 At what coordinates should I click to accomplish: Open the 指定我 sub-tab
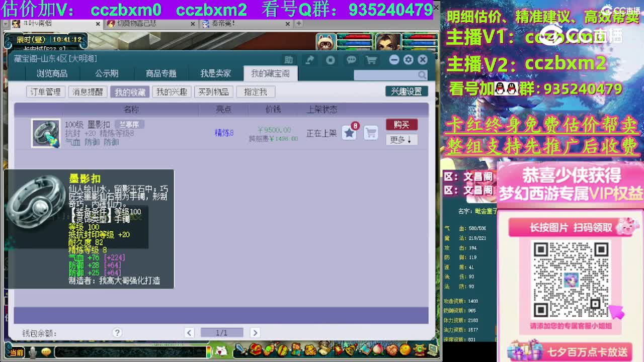pyautogui.click(x=256, y=92)
